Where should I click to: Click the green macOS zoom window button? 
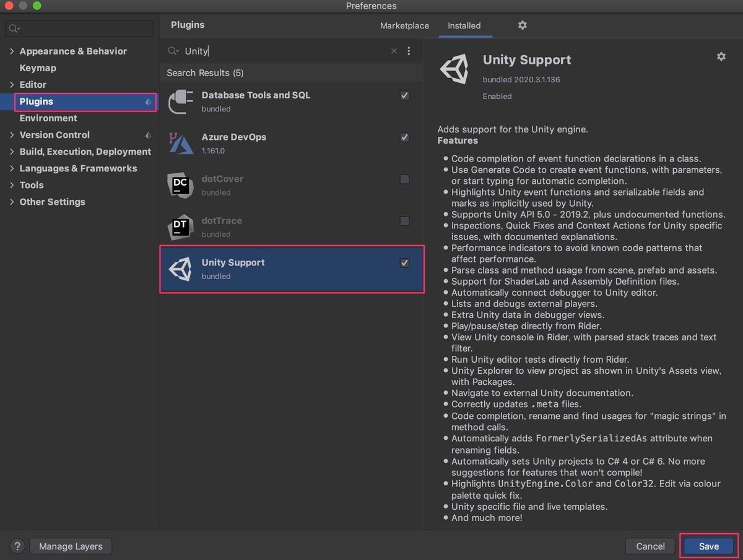(37, 6)
